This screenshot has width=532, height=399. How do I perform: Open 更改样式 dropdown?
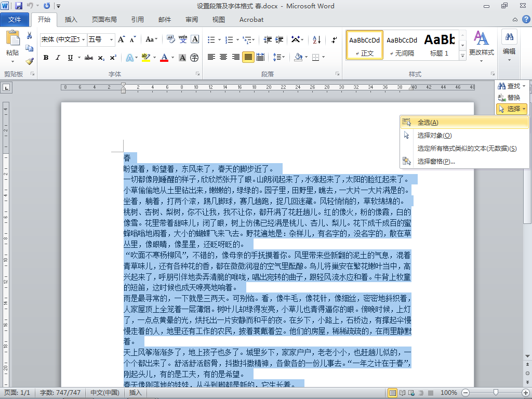pos(482,46)
